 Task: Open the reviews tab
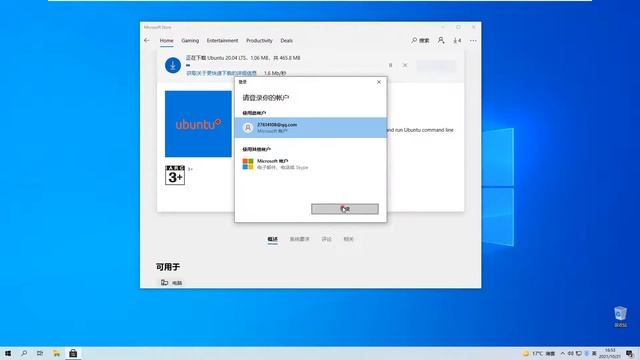tap(327, 239)
